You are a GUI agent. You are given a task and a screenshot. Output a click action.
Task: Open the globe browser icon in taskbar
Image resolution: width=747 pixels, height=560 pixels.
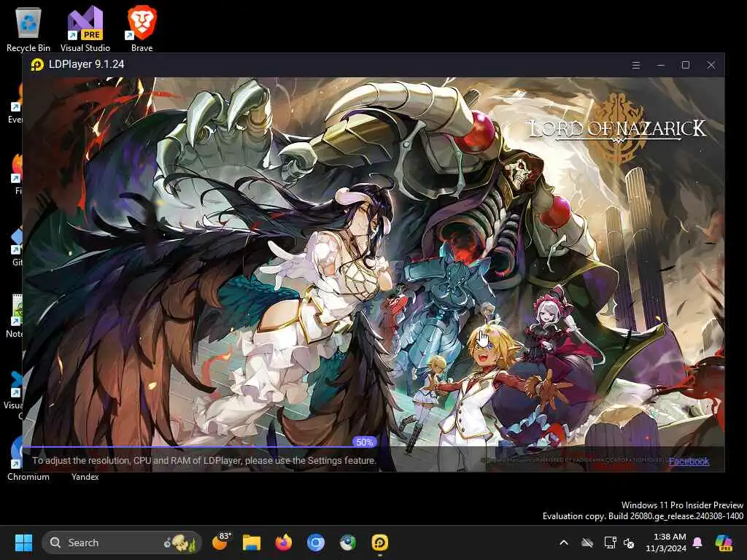click(x=348, y=542)
